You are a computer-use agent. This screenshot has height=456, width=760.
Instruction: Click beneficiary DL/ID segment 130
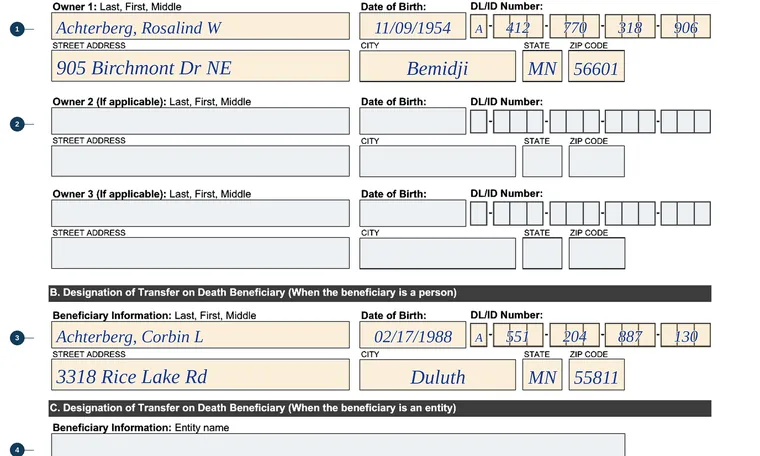686,335
